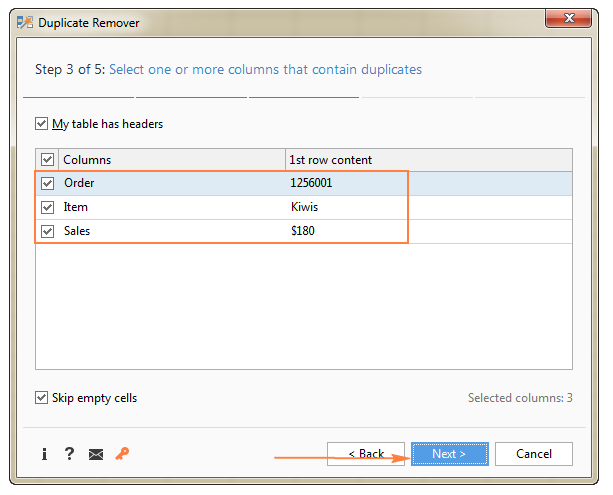Click the Next button

tap(449, 454)
